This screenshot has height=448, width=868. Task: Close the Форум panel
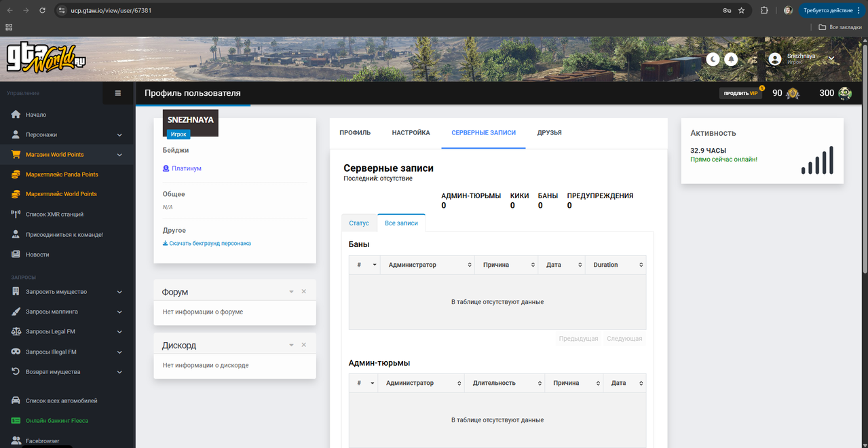303,291
